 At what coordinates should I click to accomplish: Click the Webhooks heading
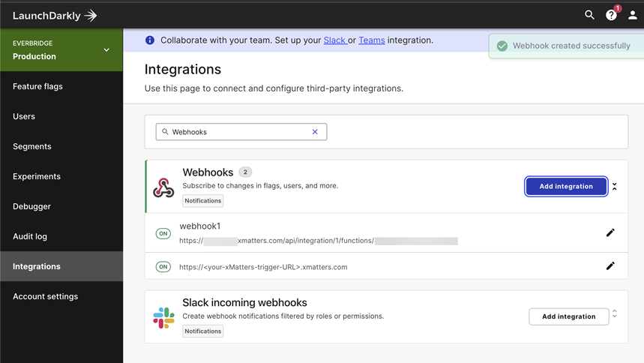click(x=208, y=172)
